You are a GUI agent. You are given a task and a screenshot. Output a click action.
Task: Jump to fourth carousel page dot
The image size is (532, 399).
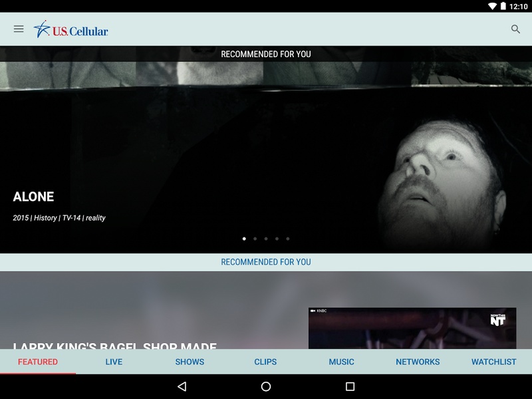(277, 239)
